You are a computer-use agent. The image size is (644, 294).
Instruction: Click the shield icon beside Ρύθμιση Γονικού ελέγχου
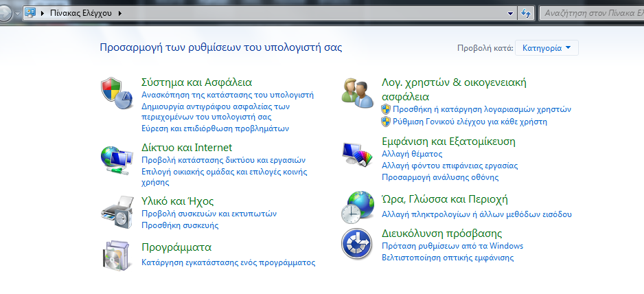(386, 122)
